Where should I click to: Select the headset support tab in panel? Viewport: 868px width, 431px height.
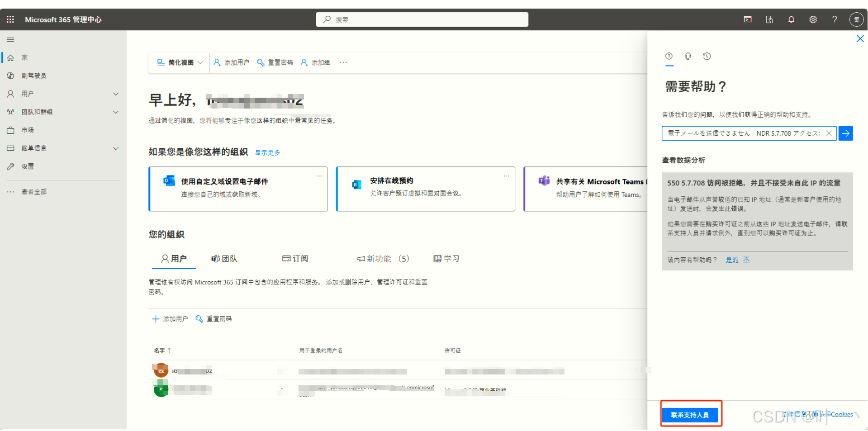688,56
